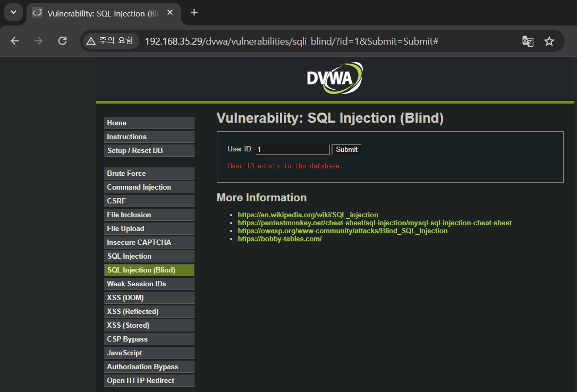Click the Submit button

(346, 149)
